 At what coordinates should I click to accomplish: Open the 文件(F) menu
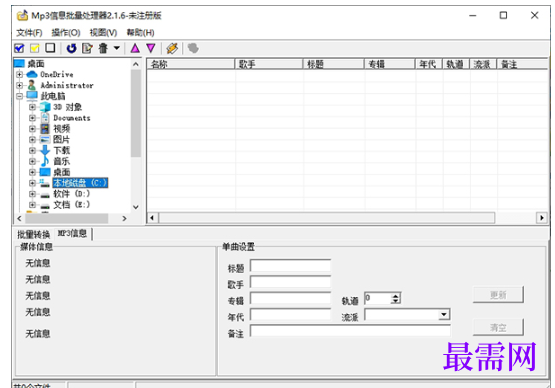29,33
